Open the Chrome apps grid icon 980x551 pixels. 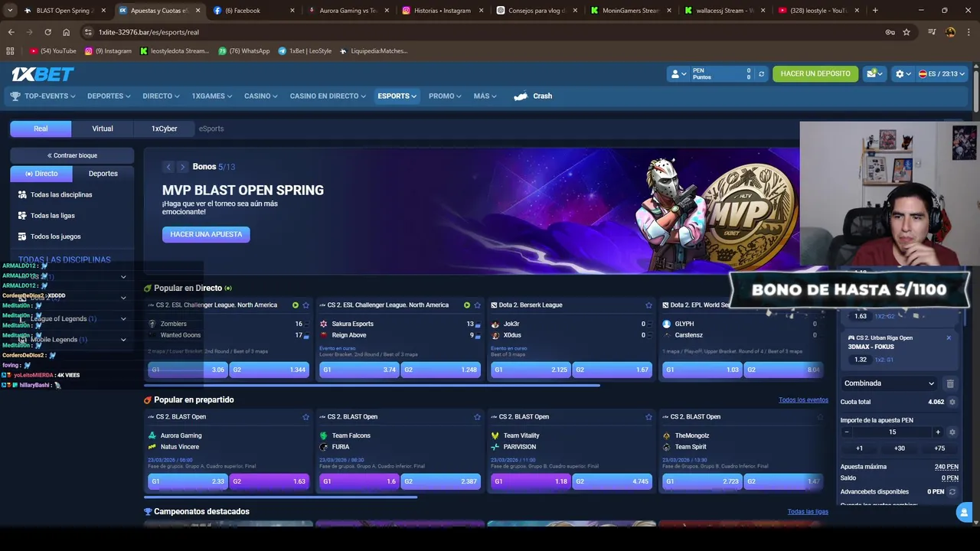(x=10, y=51)
